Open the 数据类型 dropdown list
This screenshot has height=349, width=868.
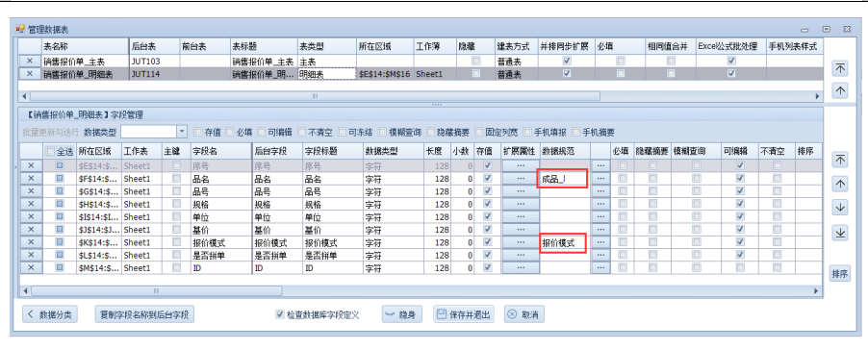pos(182,132)
